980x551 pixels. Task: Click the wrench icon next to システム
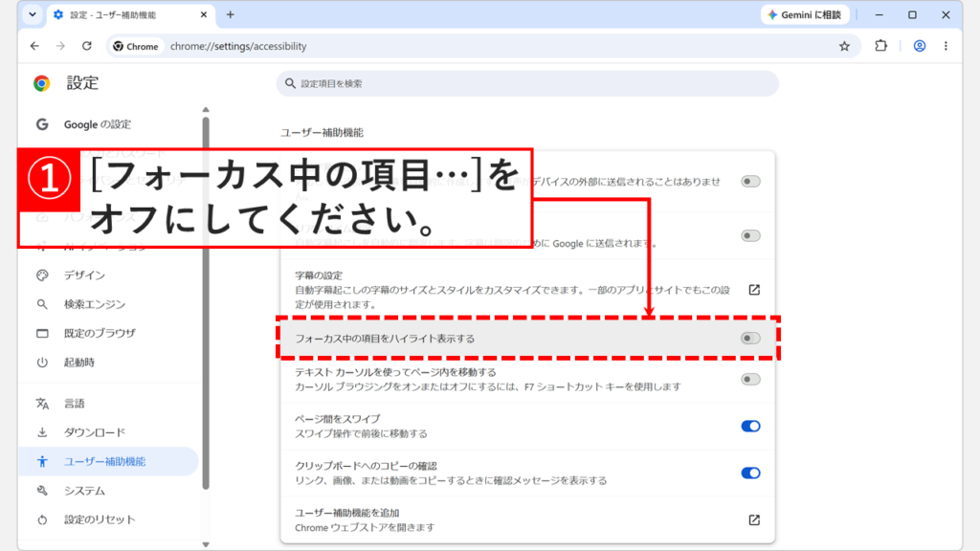tap(42, 491)
